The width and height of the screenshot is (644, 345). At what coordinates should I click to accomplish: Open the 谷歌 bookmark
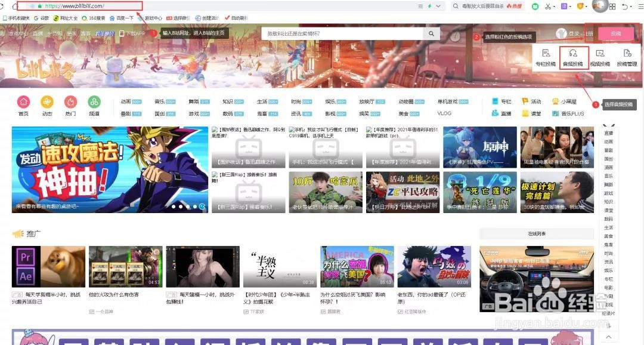click(x=42, y=18)
